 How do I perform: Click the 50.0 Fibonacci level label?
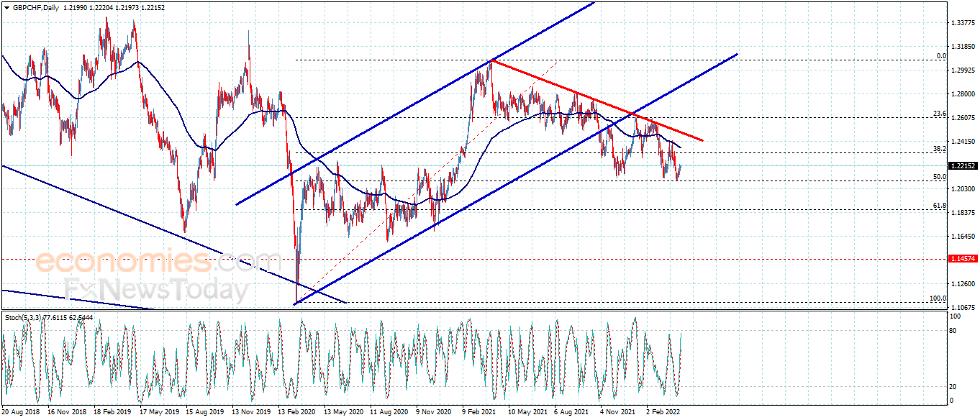[x=939, y=177]
